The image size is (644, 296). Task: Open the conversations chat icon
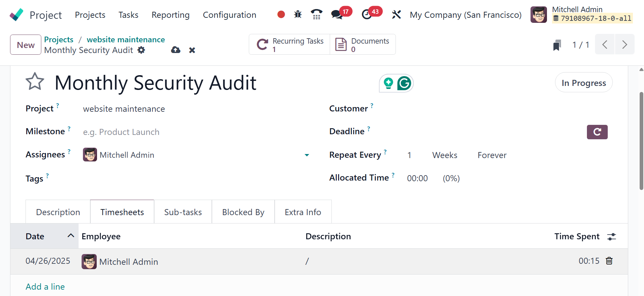coord(336,14)
